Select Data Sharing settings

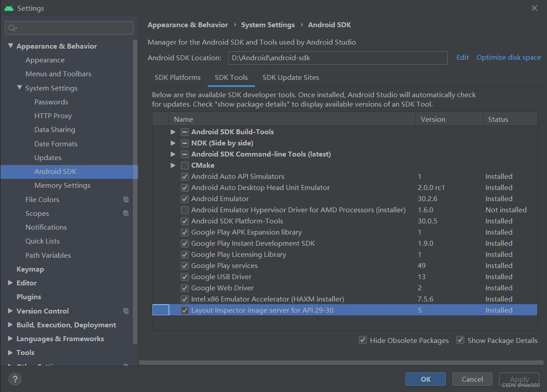[x=55, y=130]
